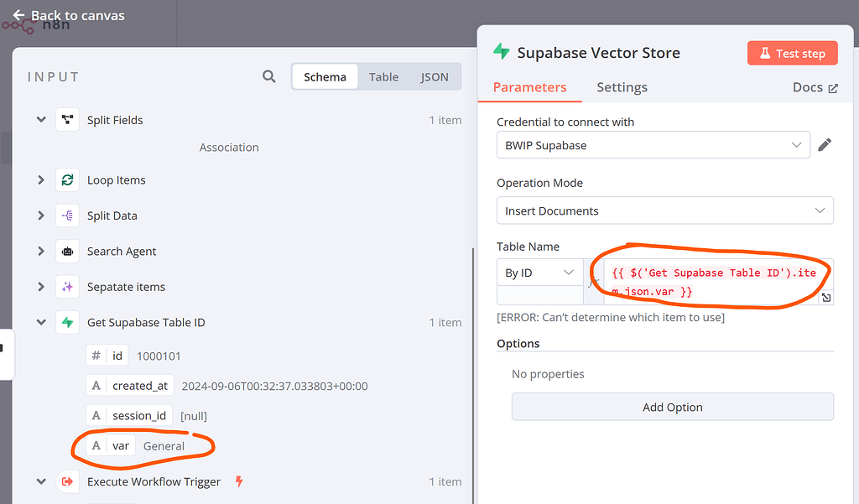
Task: Click the var field value General
Action: 164,445
